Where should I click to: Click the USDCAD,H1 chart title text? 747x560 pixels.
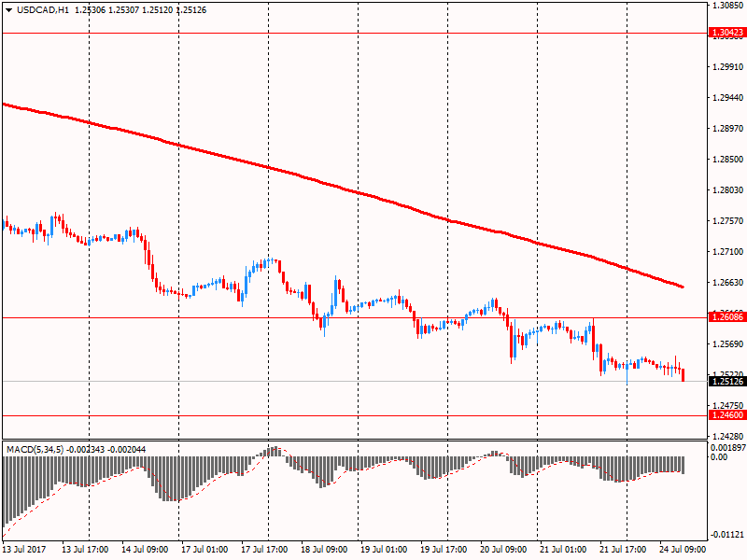point(43,10)
